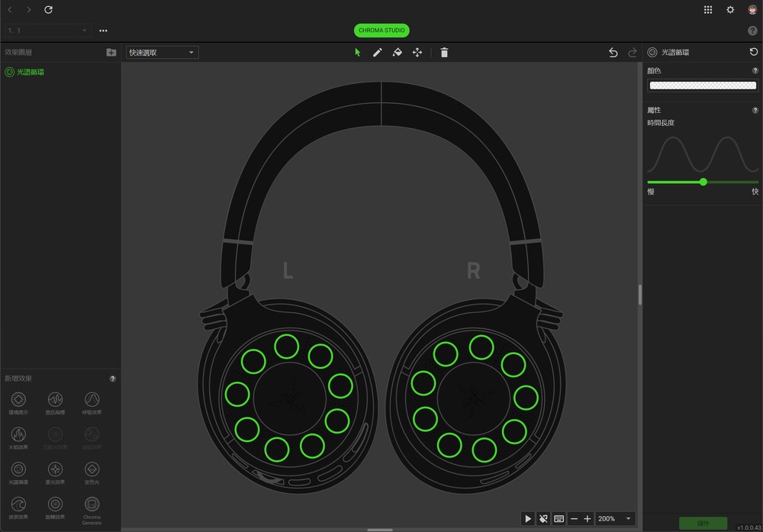Screen dimensions: 763x532
Task: Open the profile selector dropdown "1. 1"
Action: pos(47,31)
